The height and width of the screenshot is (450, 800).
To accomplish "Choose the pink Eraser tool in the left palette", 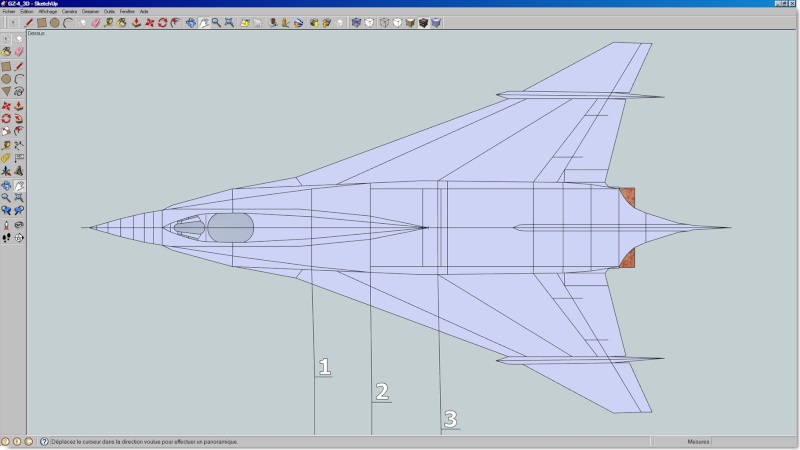I will (x=19, y=52).
